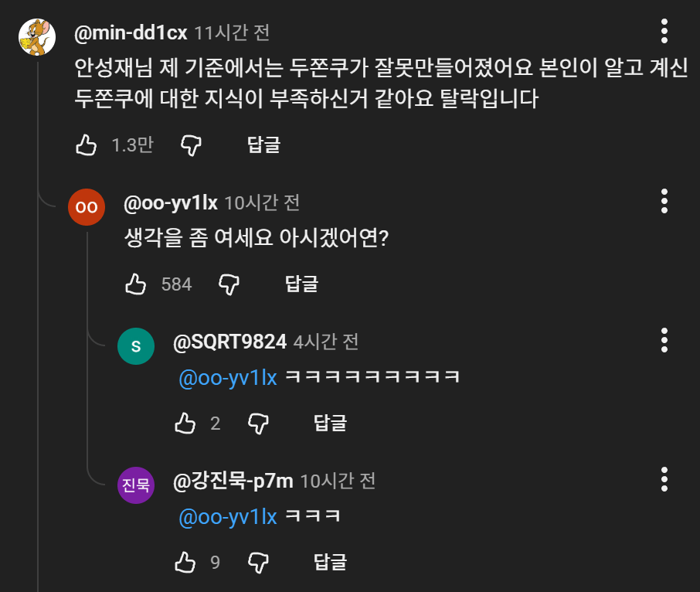Open the @min-dd1cx Jerry mouse avatar

[36, 38]
